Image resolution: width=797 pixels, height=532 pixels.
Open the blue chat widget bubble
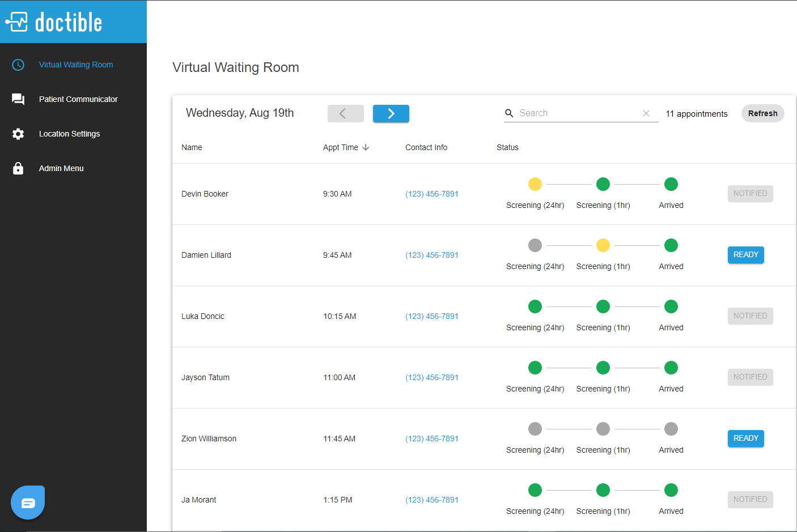(x=28, y=503)
